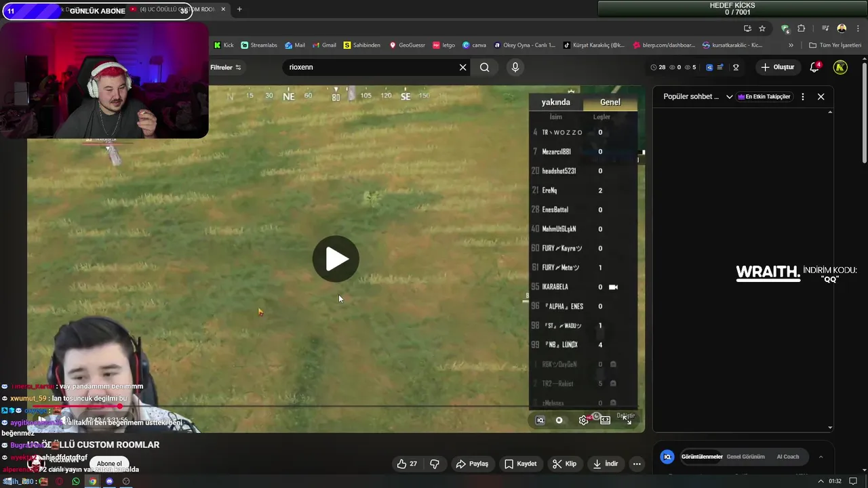Open the Gmail bookmark
868x488 pixels.
pyautogui.click(x=324, y=45)
